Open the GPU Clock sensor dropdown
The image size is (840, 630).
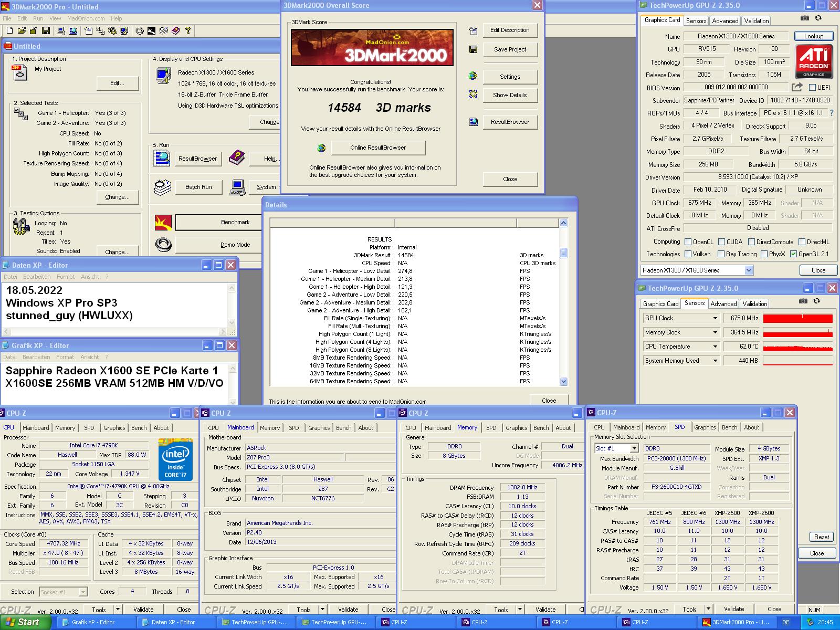tap(715, 318)
